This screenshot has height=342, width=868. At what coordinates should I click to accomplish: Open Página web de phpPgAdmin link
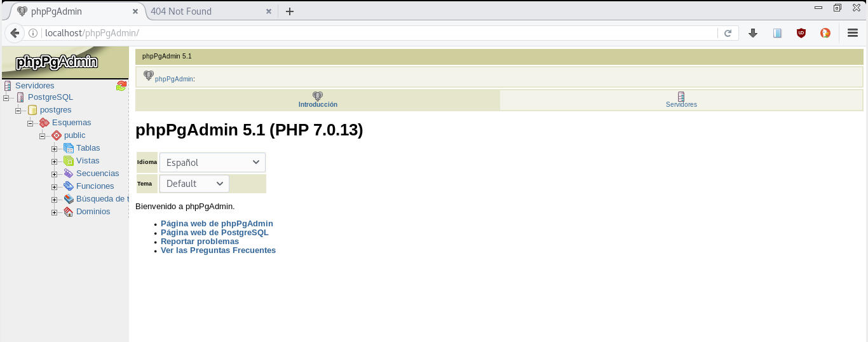217,224
